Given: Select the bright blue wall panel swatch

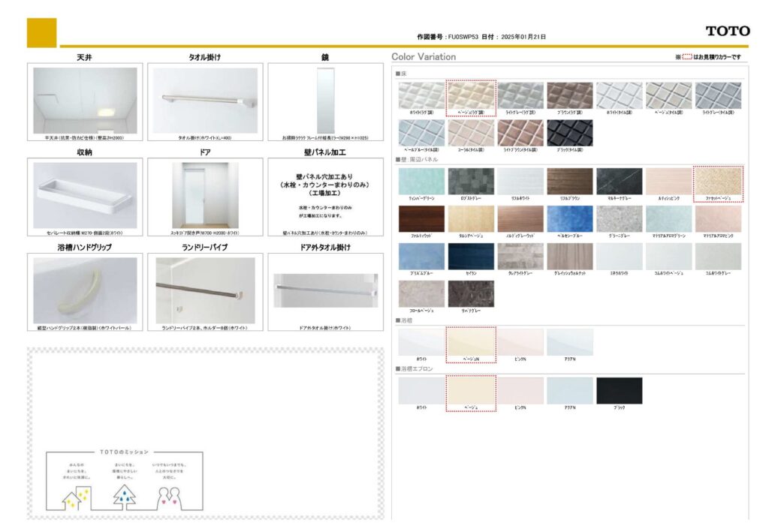Looking at the screenshot, I should click(x=569, y=218).
